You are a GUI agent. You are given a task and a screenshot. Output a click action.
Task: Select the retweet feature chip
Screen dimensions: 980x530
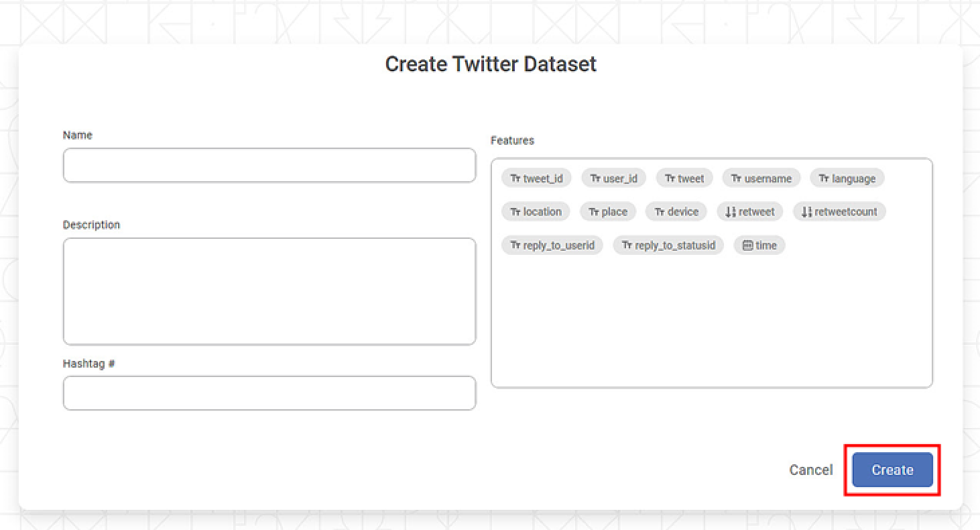tap(749, 211)
